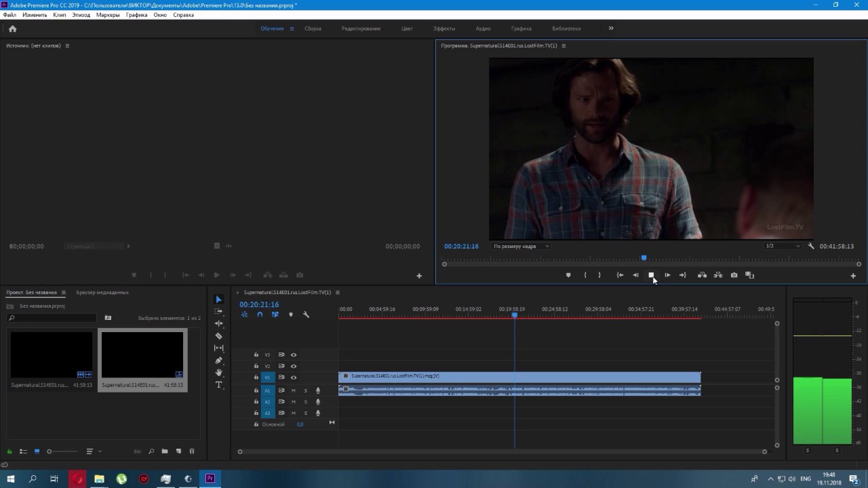868x488 pixels.
Task: Click the project panel thumbnail zoom slider
Action: (50, 451)
